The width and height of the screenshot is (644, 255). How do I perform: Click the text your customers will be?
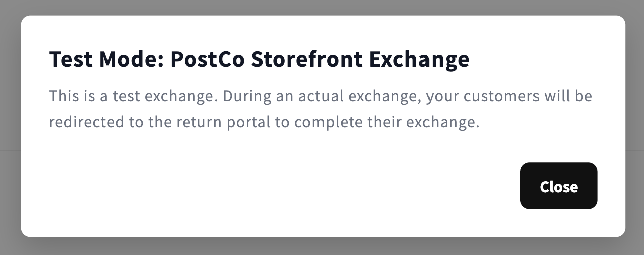(509, 96)
